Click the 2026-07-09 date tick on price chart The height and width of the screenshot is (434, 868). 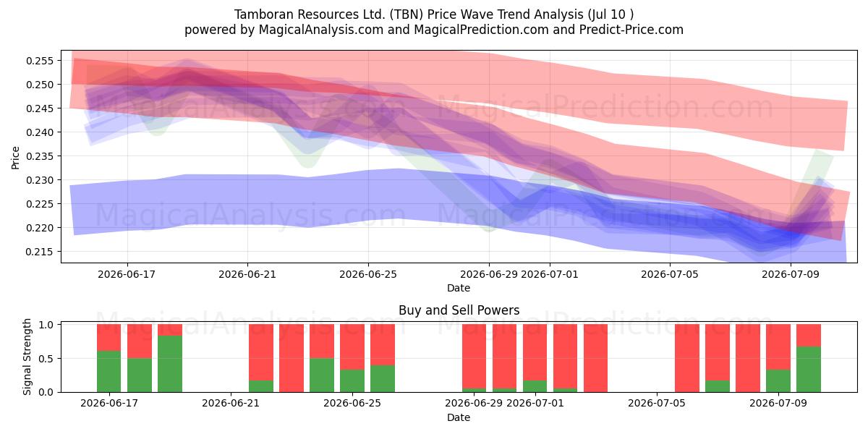click(x=790, y=274)
